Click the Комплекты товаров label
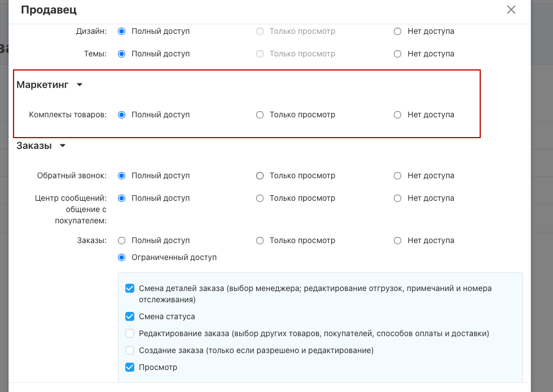This screenshot has height=392, width=553. [68, 115]
